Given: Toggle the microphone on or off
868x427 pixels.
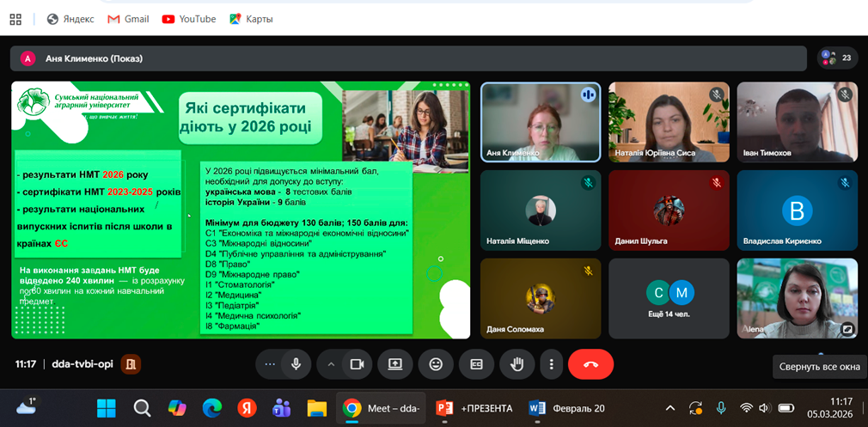Looking at the screenshot, I should 296,363.
